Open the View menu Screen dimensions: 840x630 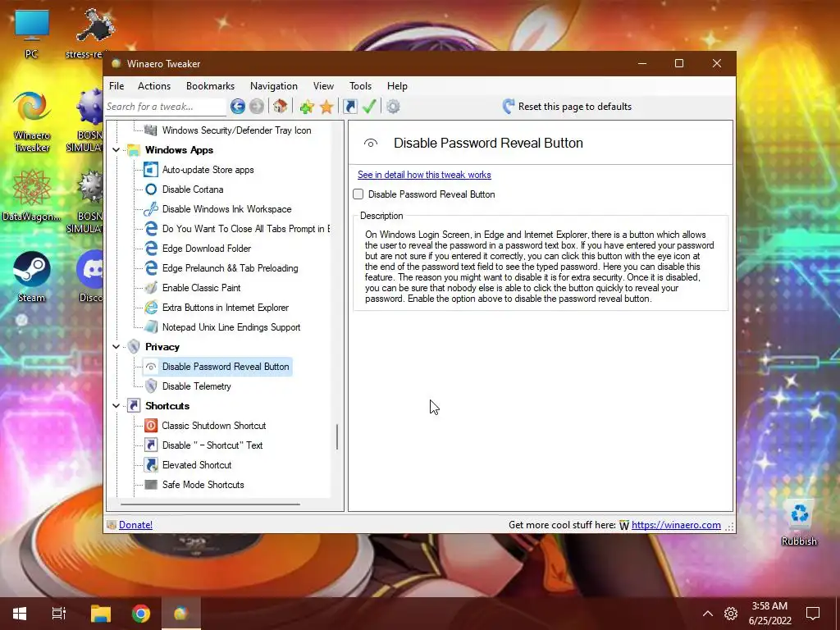[x=323, y=86]
